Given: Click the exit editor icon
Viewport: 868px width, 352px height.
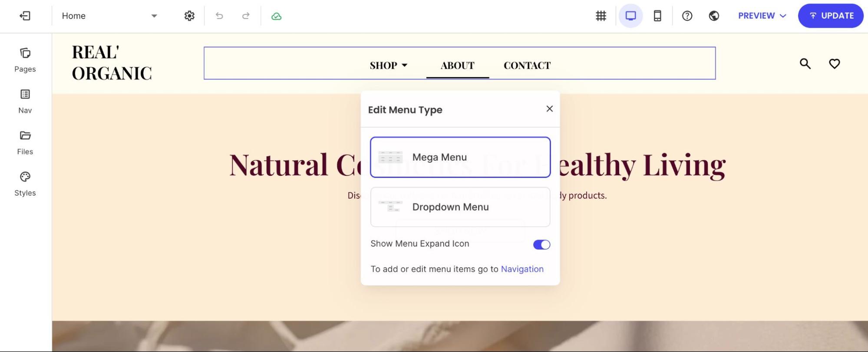Looking at the screenshot, I should pyautogui.click(x=25, y=16).
